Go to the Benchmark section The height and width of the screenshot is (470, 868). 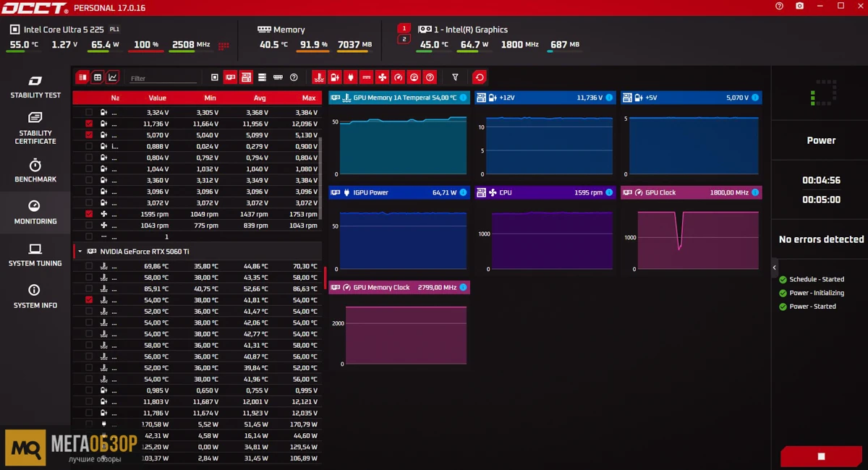pyautogui.click(x=35, y=171)
